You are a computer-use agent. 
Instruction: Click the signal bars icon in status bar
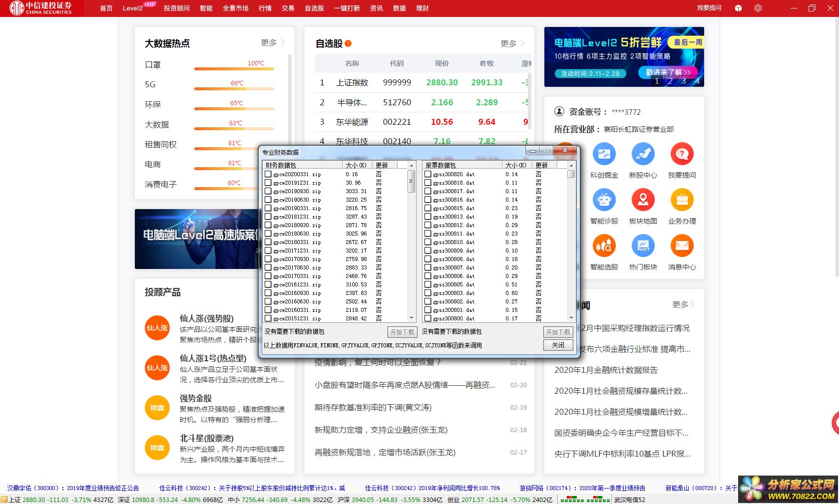585,500
